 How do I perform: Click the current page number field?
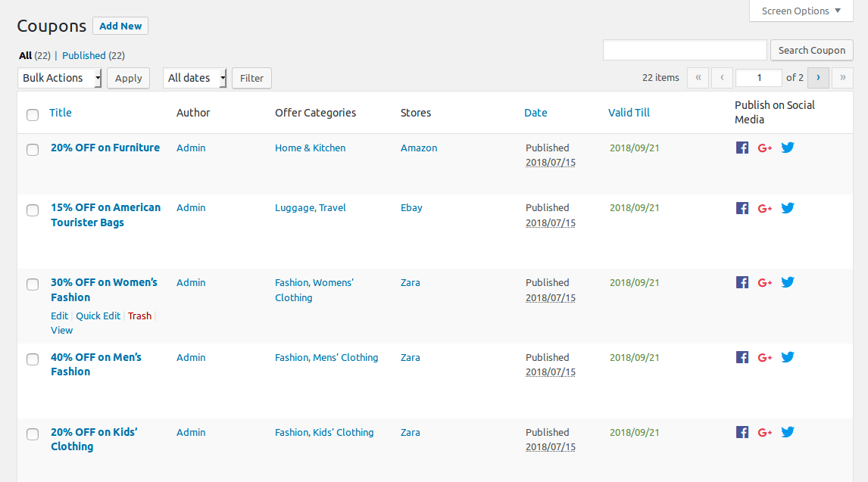[759, 78]
